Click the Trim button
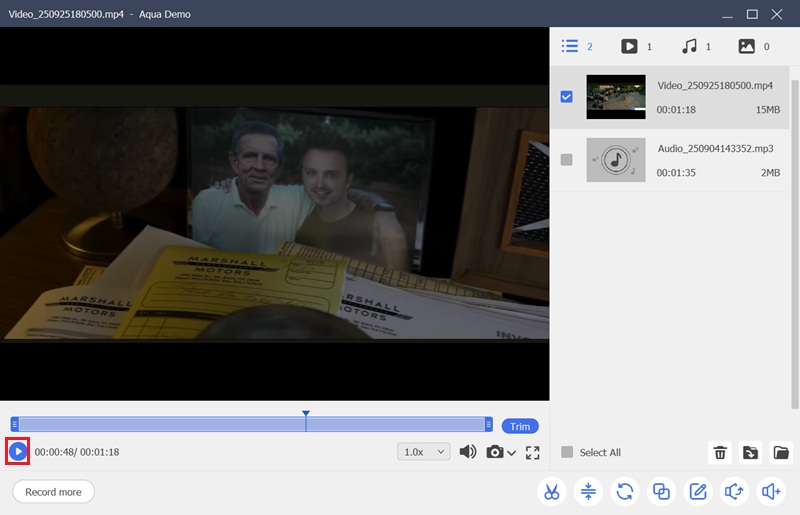800x515 pixels. [x=520, y=426]
